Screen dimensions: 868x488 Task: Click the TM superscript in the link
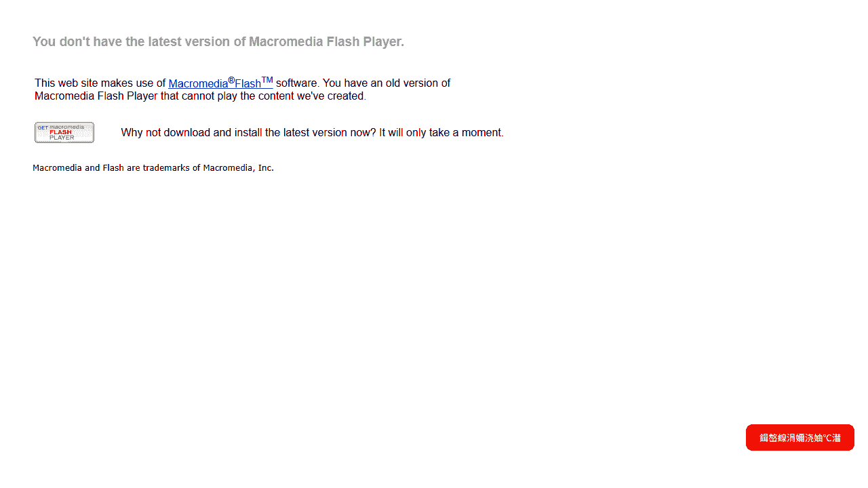(267, 80)
